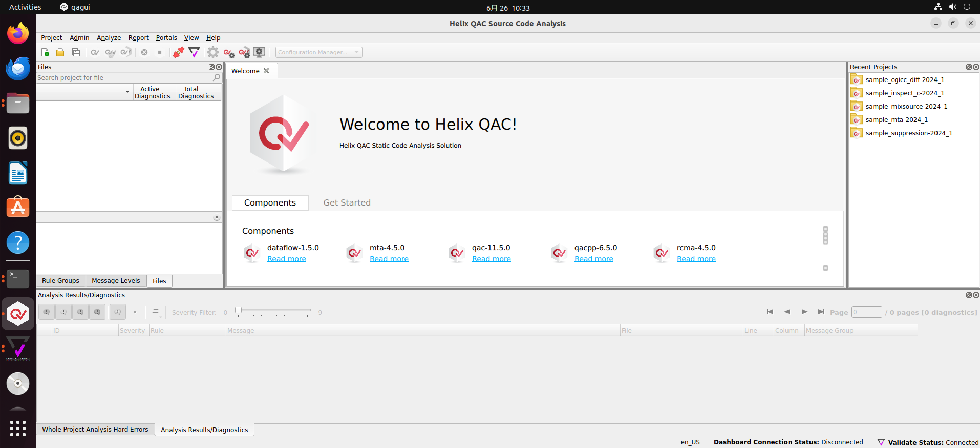Click the Open Project folder icon
Image resolution: width=980 pixels, height=448 pixels.
(x=60, y=52)
